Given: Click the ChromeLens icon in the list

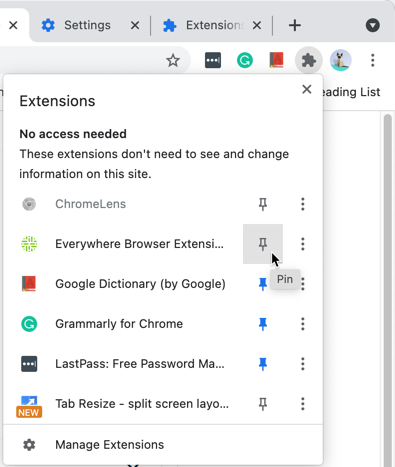Looking at the screenshot, I should [29, 204].
